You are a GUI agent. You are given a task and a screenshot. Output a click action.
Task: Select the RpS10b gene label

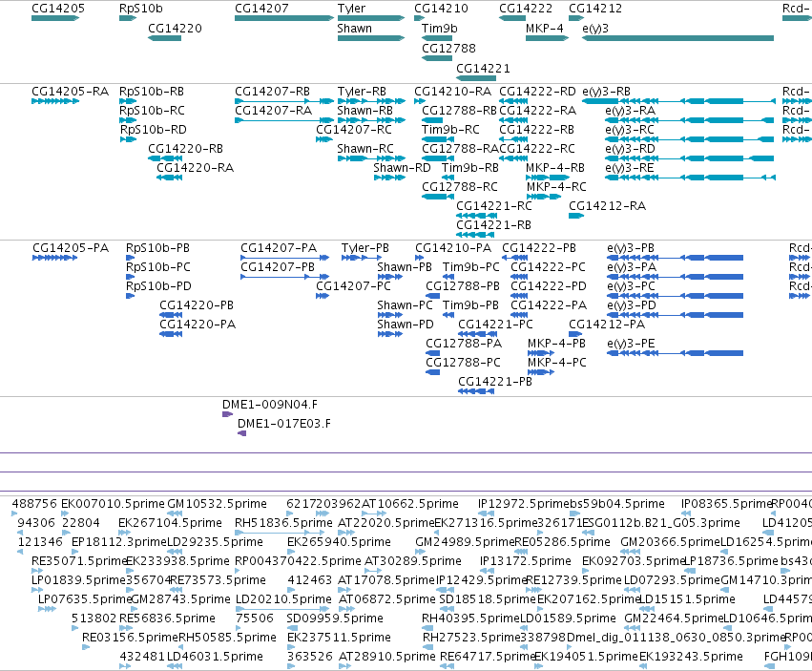point(141,9)
